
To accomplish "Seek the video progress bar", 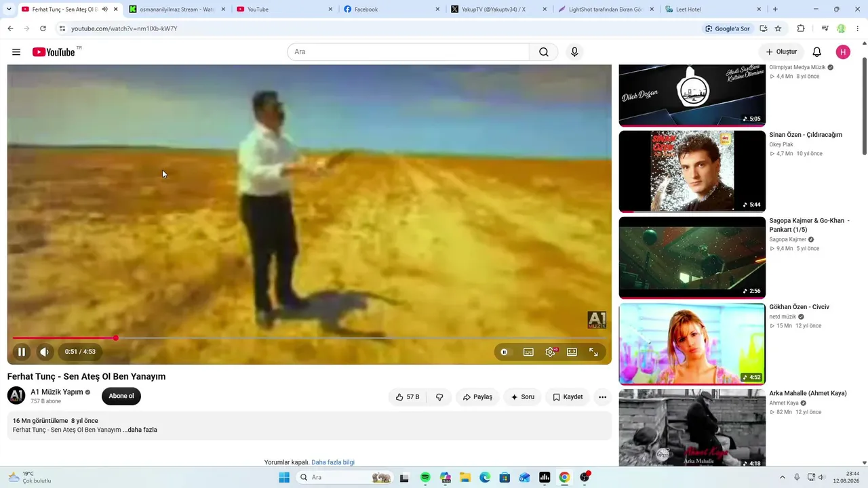I will click(309, 338).
